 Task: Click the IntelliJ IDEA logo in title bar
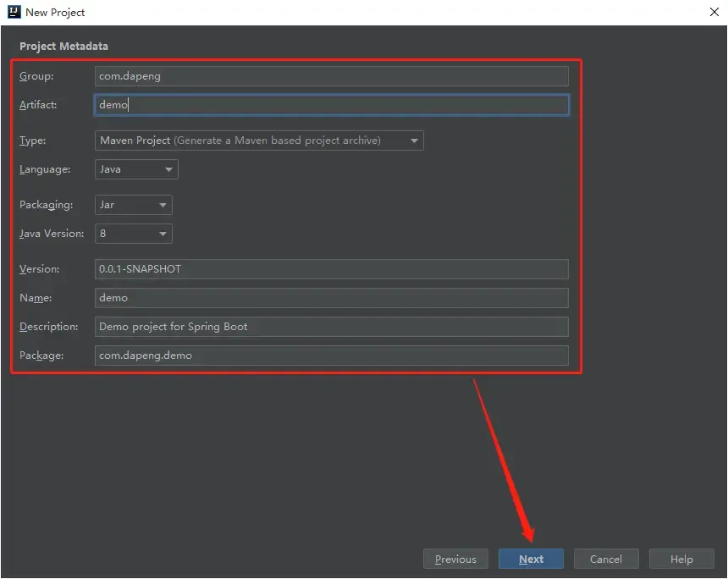[13, 12]
